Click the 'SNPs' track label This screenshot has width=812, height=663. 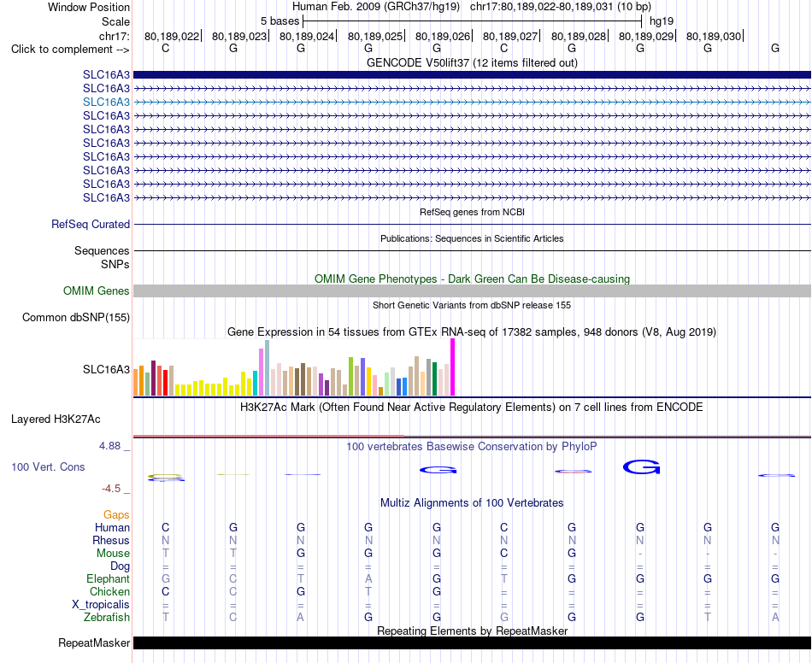pyautogui.click(x=115, y=264)
